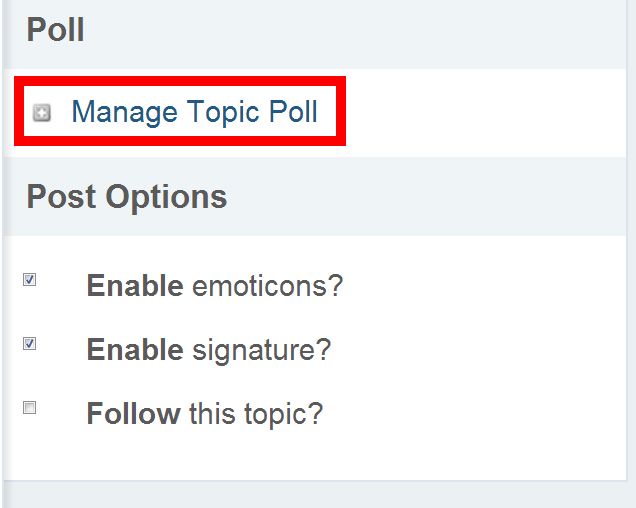
Task: Click bold Enable before signature
Action: [135, 349]
